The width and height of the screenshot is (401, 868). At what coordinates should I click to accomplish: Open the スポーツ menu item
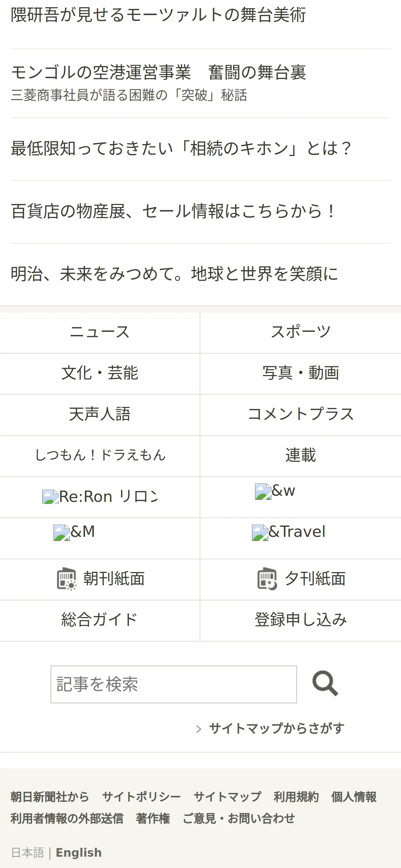(x=301, y=332)
